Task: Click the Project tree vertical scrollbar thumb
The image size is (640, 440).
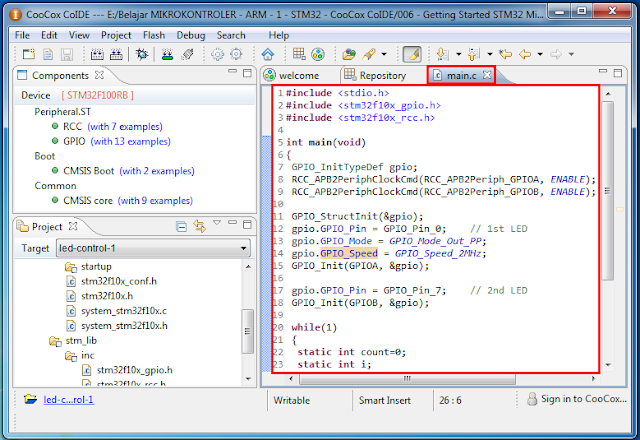Action: pos(247,331)
